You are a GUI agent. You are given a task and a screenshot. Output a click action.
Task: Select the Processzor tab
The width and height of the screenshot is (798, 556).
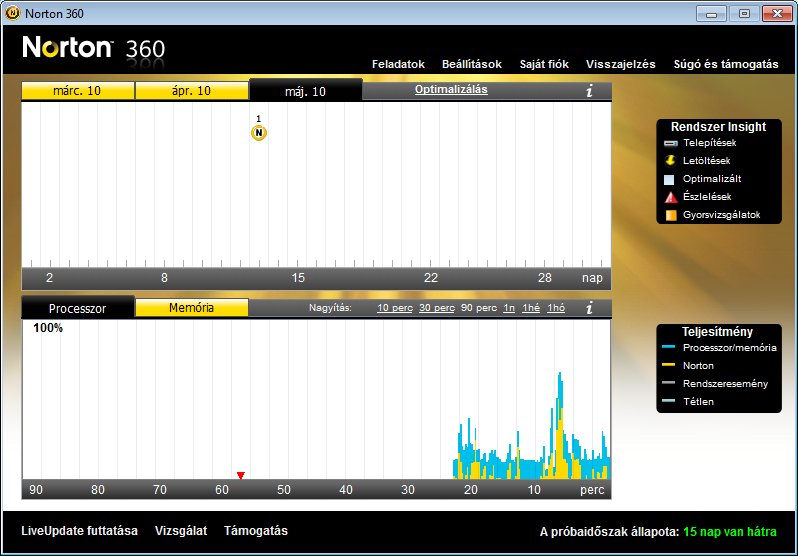(77, 308)
